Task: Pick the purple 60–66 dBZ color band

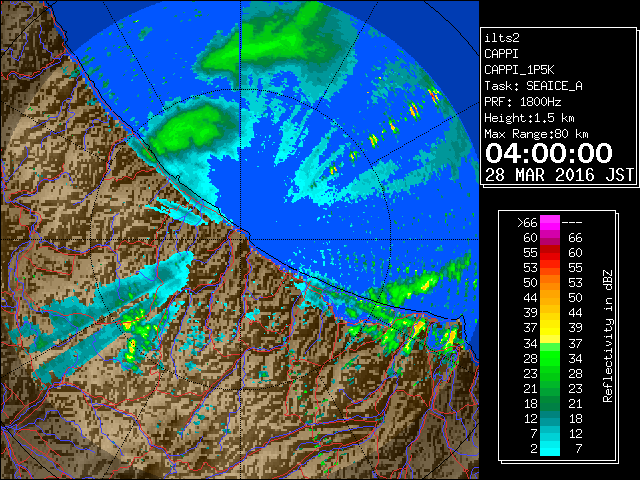Action: (x=550, y=238)
